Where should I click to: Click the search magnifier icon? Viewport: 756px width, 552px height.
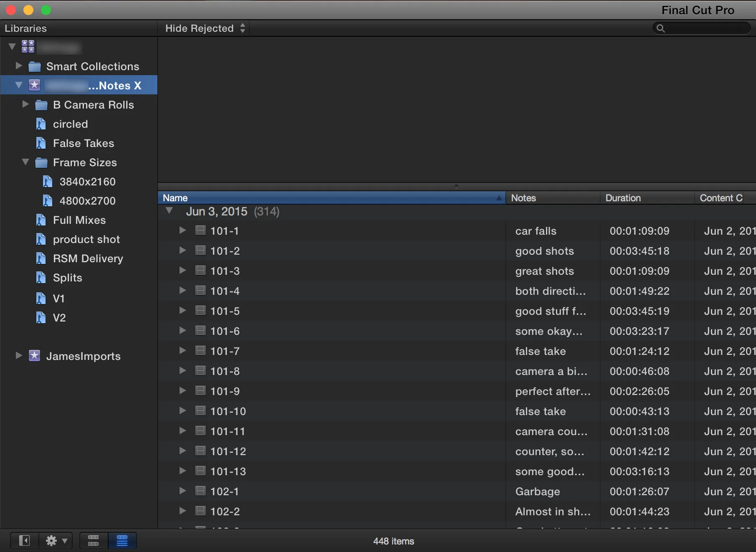pyautogui.click(x=661, y=28)
